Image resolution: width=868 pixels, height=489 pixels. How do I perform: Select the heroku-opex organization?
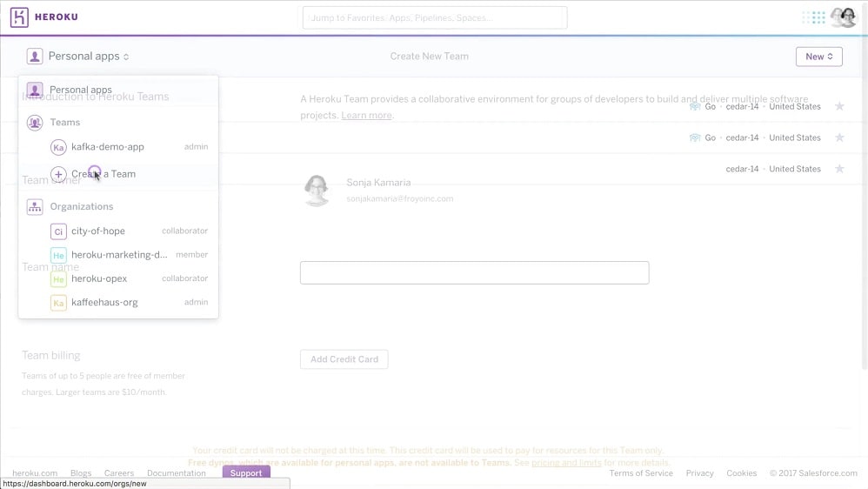(118, 278)
